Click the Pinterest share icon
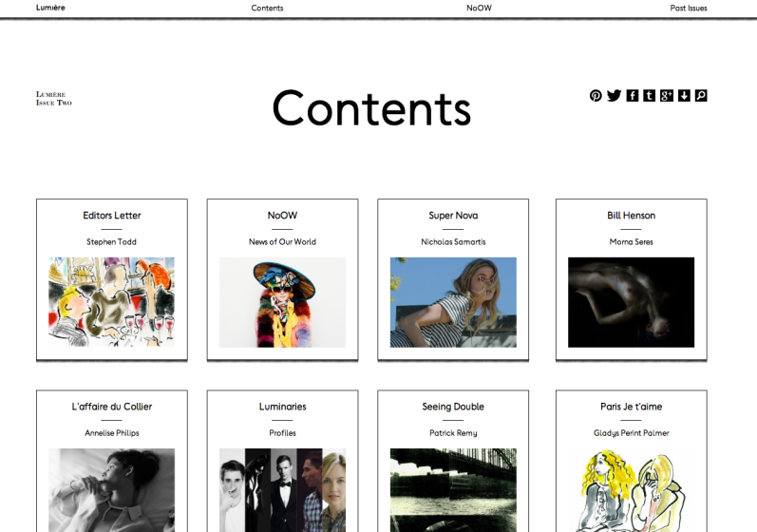Image resolution: width=757 pixels, height=532 pixels. pos(596,95)
